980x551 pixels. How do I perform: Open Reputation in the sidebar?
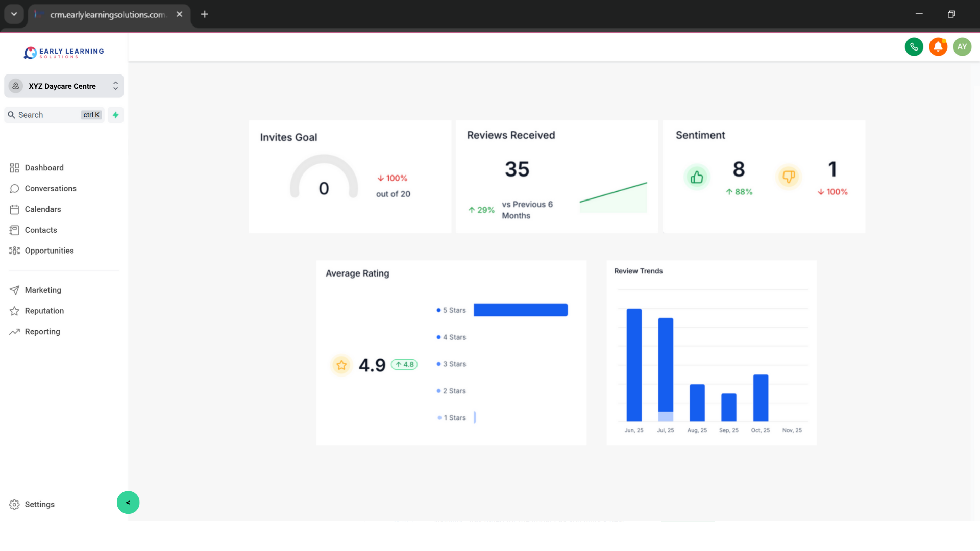pos(44,311)
